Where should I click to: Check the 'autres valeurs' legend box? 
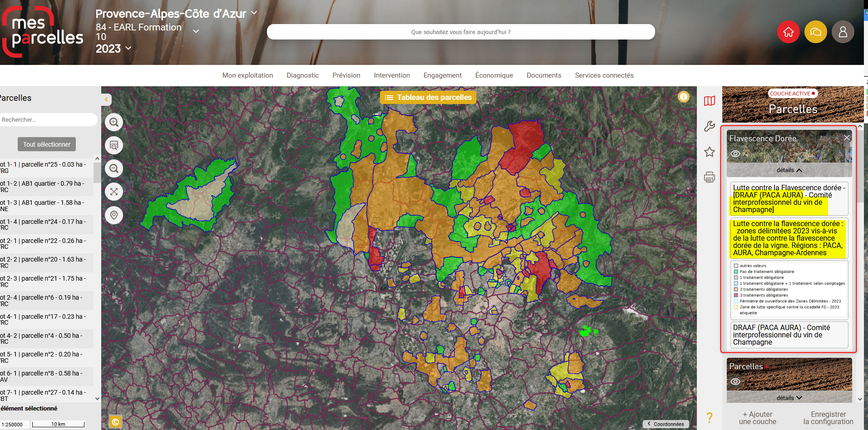(x=736, y=266)
